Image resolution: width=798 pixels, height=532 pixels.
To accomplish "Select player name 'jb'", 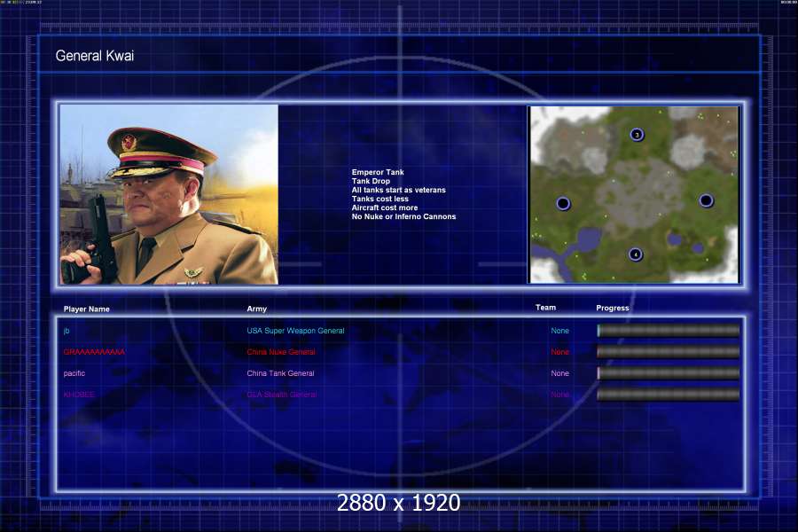I will tap(66, 331).
